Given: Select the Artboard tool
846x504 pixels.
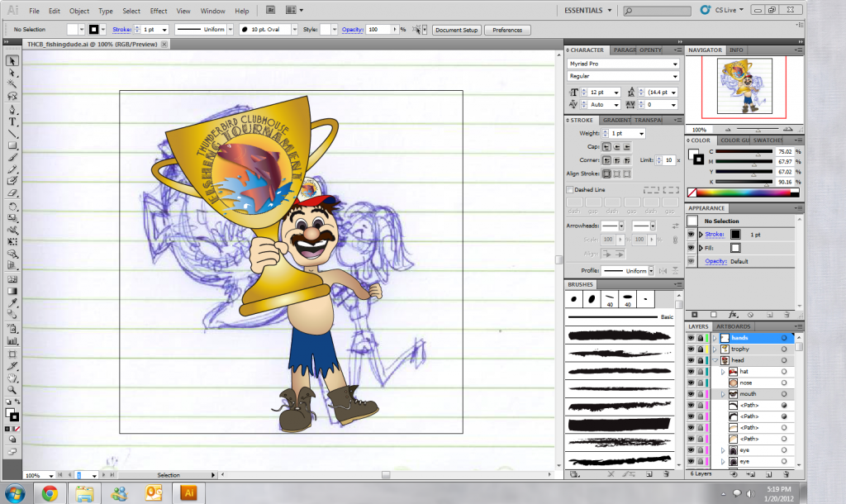Looking at the screenshot, I should (12, 354).
